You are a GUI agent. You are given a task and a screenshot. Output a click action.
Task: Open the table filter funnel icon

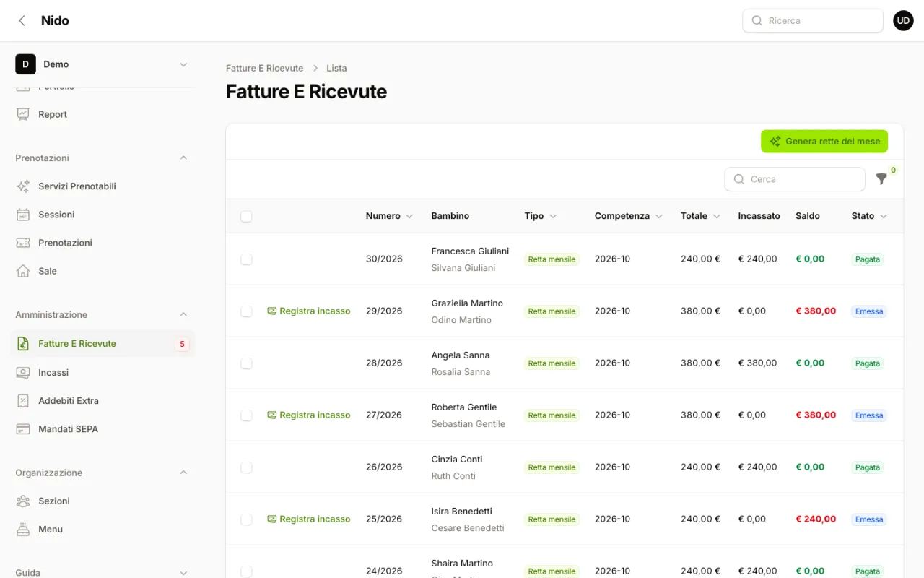tap(881, 179)
